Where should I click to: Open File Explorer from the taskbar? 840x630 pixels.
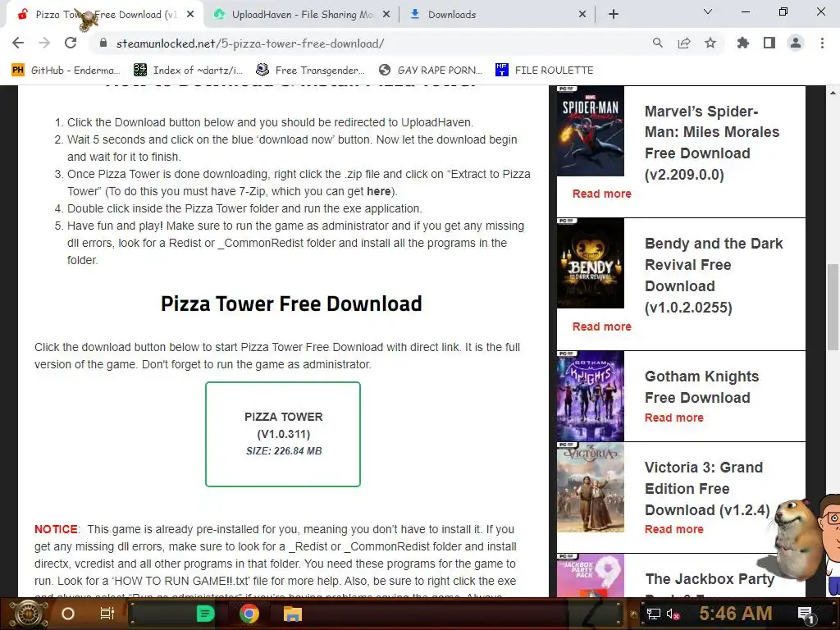(293, 614)
